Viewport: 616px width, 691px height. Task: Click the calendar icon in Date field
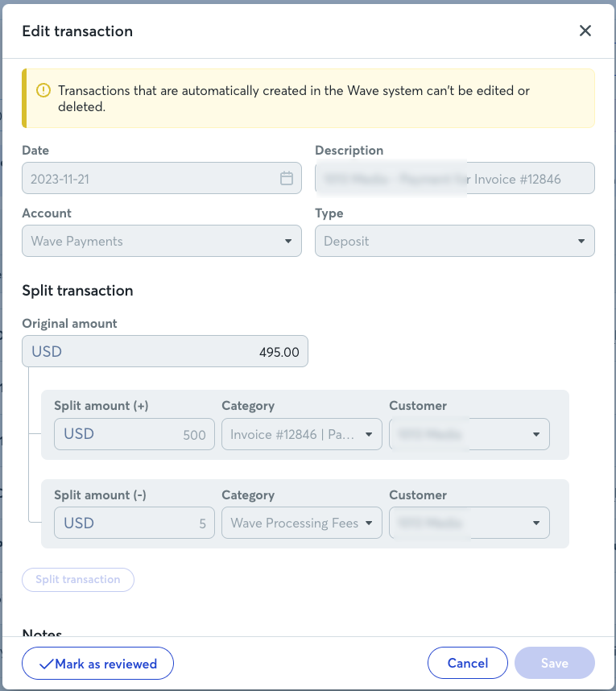pyautogui.click(x=287, y=178)
